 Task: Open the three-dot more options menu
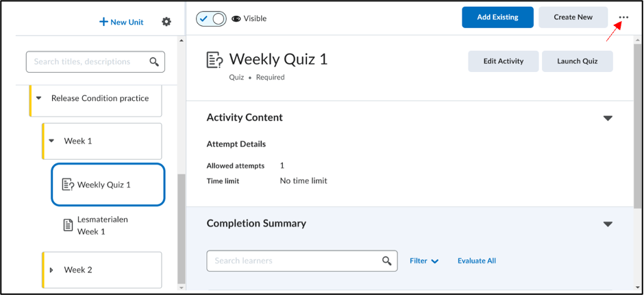pos(623,17)
